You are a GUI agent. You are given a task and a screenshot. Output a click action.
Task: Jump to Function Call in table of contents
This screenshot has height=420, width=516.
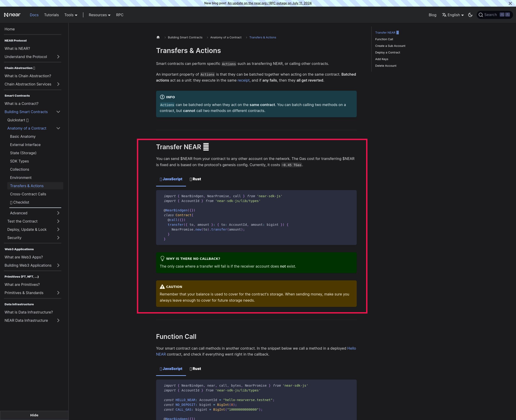384,39
